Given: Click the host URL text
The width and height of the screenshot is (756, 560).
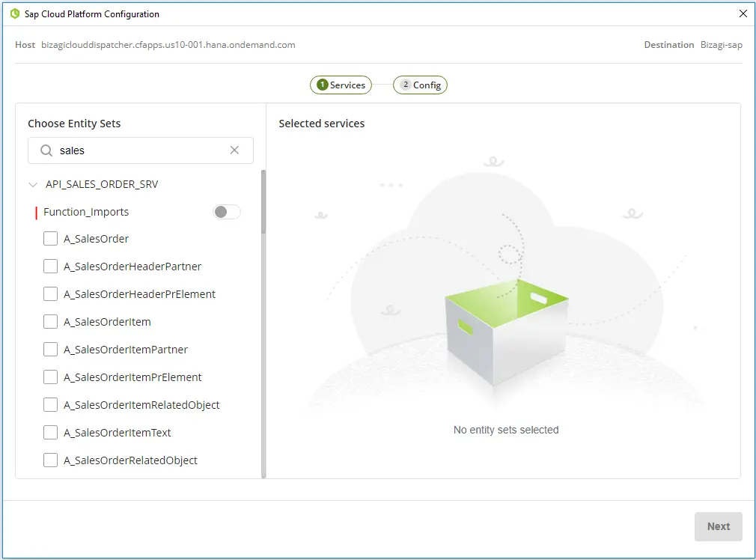Looking at the screenshot, I should [168, 45].
